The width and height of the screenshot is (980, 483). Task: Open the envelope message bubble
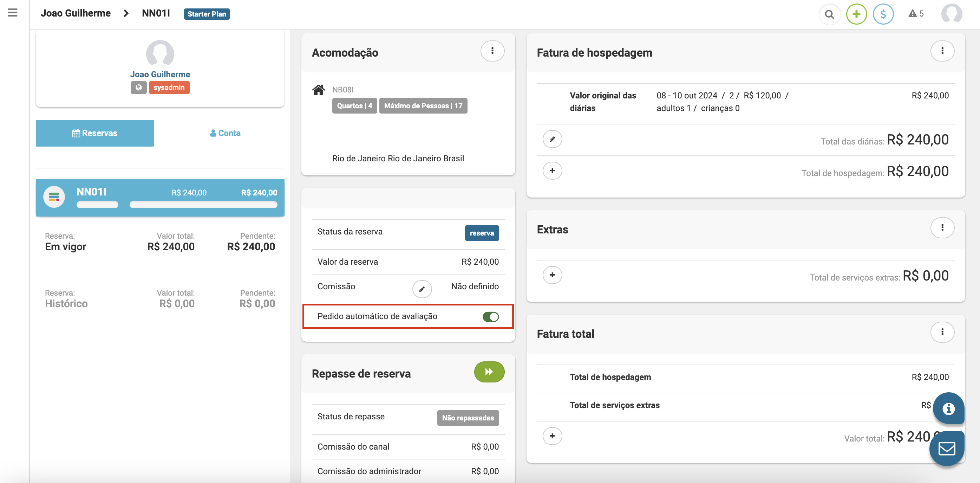click(x=947, y=448)
